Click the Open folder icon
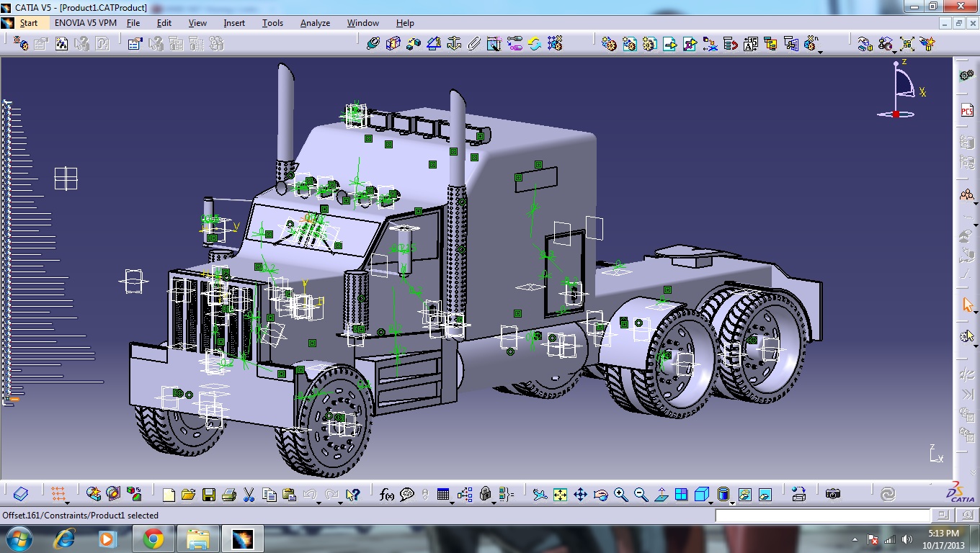The height and width of the screenshot is (553, 980). (189, 495)
